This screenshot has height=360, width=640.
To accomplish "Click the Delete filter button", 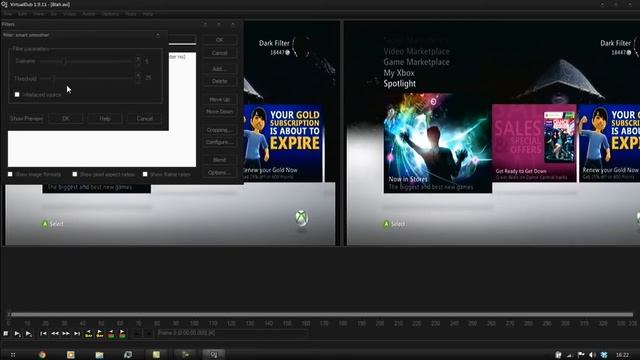I will pos(220,81).
